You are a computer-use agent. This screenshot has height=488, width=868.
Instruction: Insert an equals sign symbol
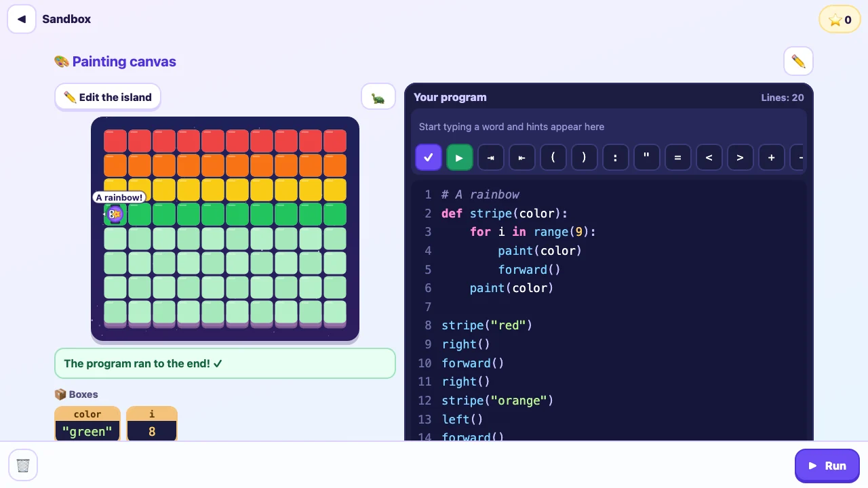[x=678, y=157]
